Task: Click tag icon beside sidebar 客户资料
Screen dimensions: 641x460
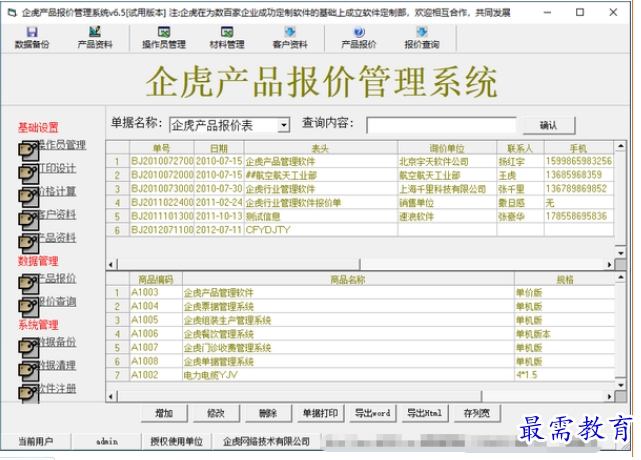Action: [x=29, y=220]
